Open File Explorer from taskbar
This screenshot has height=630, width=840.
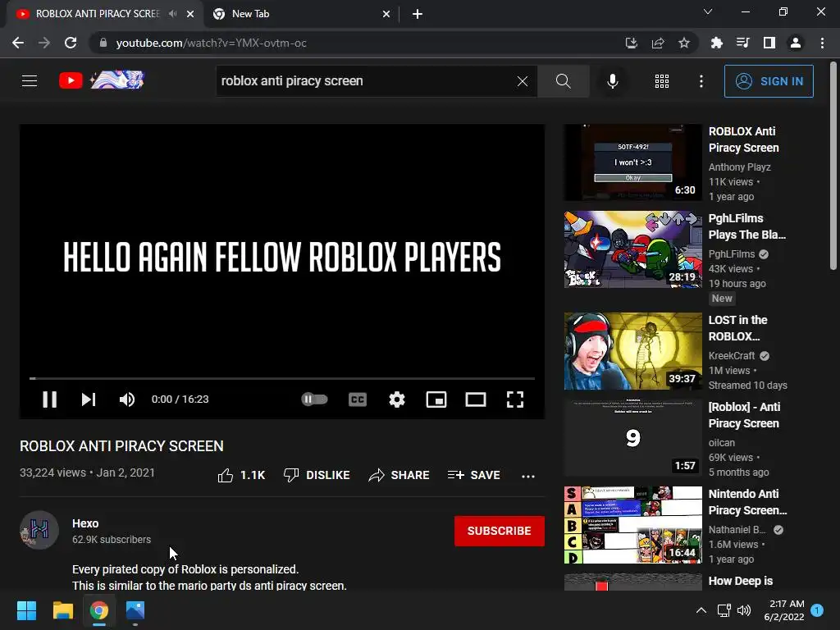point(62,610)
